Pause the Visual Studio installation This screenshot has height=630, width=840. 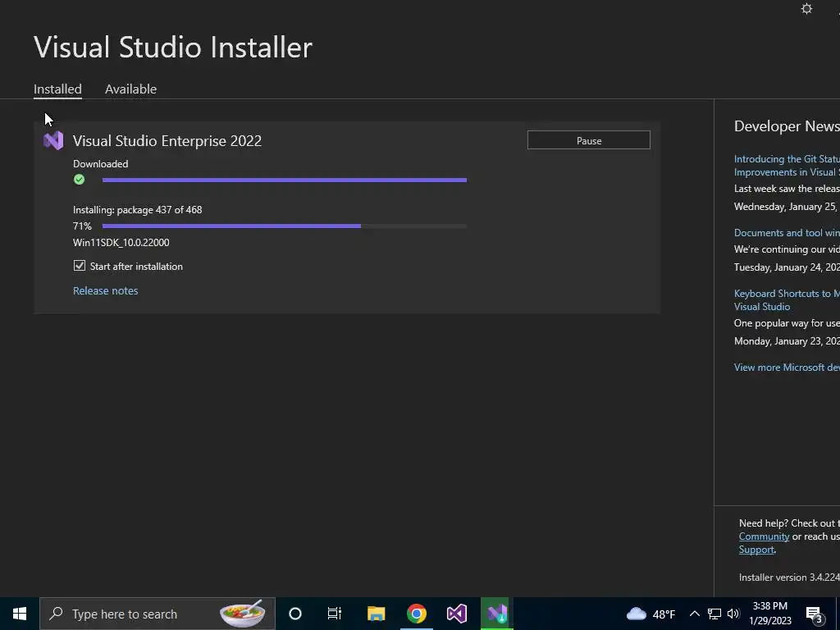(x=589, y=140)
